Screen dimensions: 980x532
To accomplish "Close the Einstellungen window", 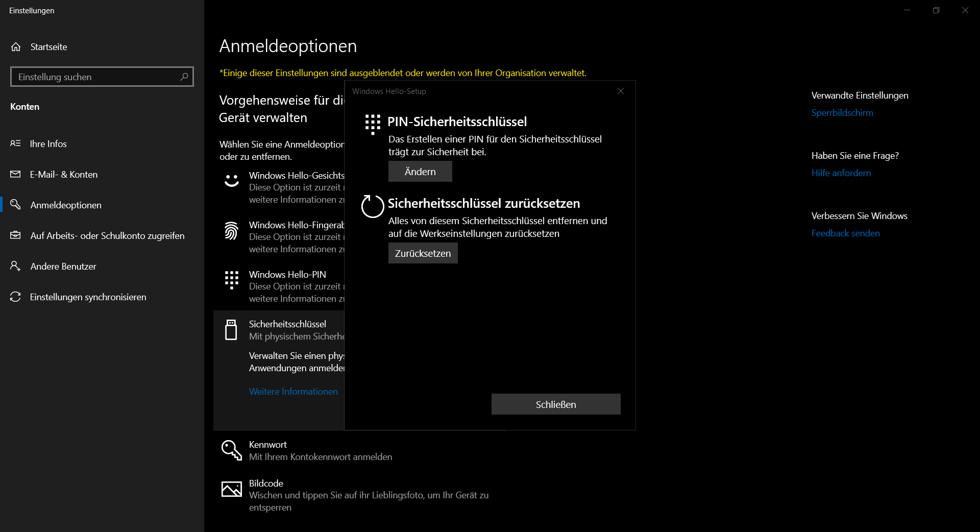I will coord(965,10).
